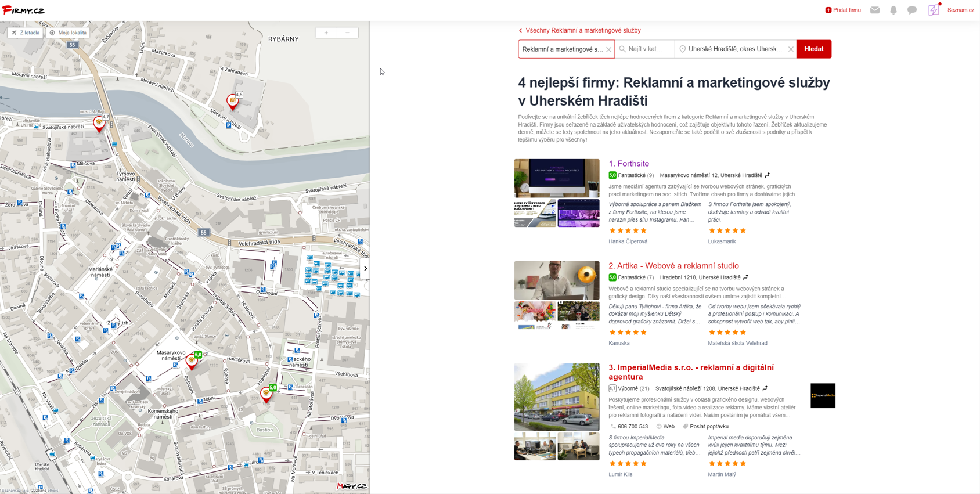The image size is (980, 494).
Task: Select the 5,0 pin at Masarykovo náměstí
Action: pos(192,361)
